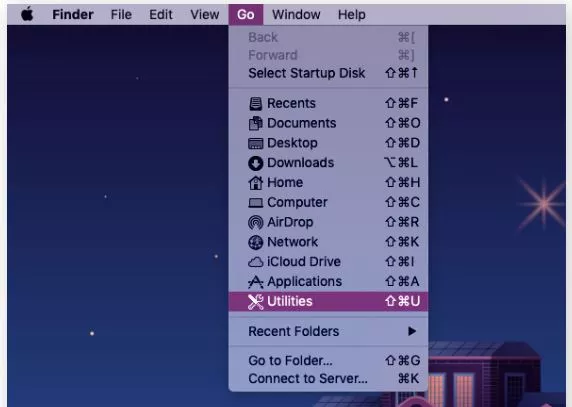Select AirDrop in Go menu

coord(328,222)
